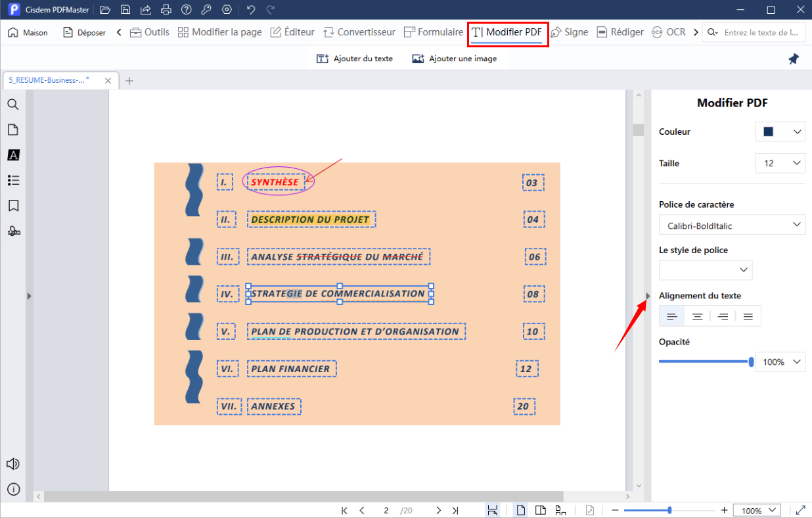Open Le style de police dropdown

[x=706, y=270]
